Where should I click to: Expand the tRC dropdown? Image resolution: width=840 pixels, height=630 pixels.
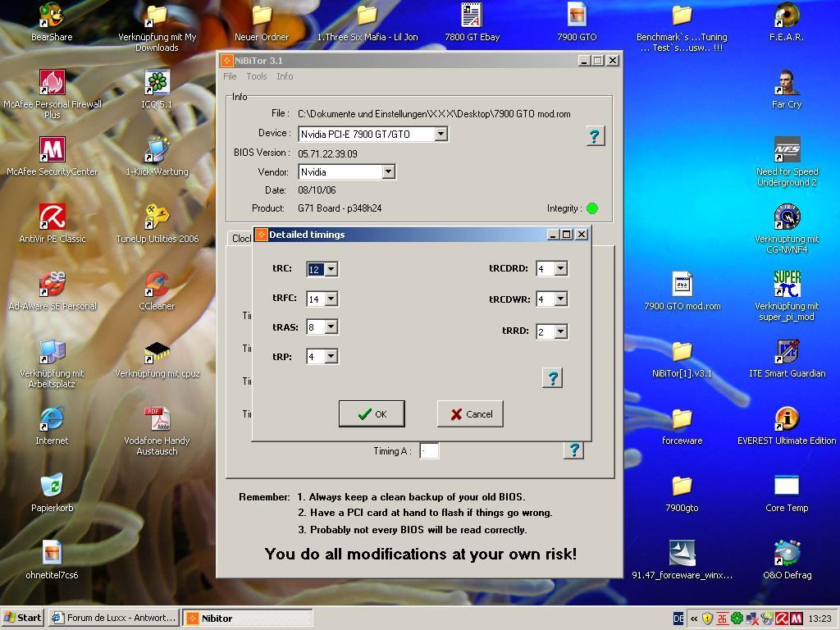click(331, 269)
